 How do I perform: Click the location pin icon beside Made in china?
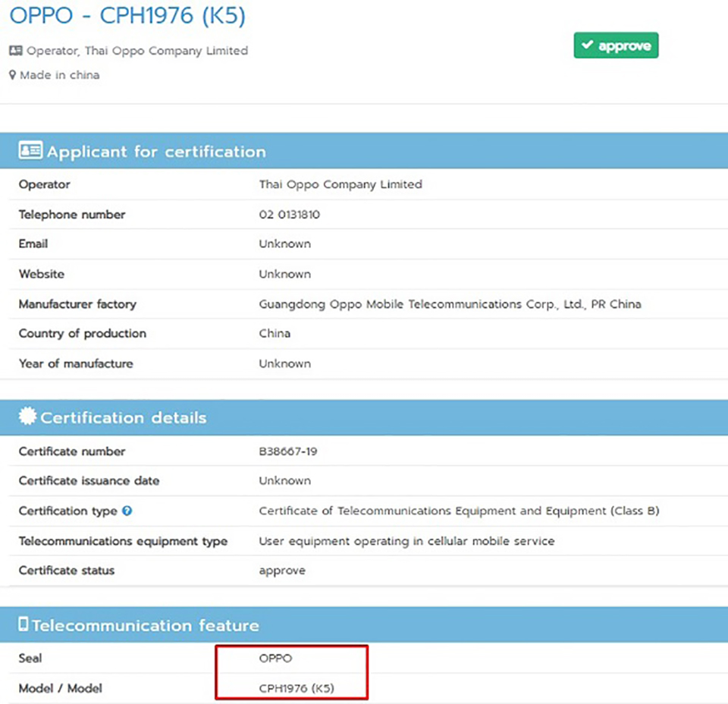point(13,75)
